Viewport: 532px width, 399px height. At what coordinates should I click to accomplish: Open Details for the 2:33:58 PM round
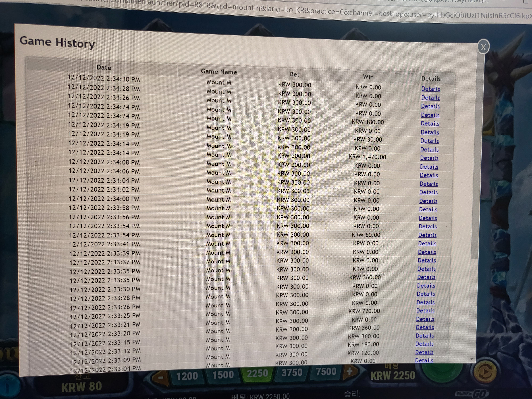click(x=428, y=209)
